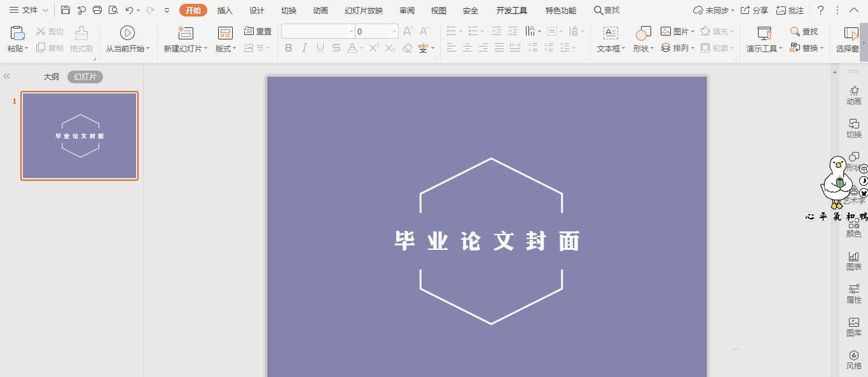Viewport: 868px width, 377px height.
Task: Click the Save icon in quick access toolbar
Action: tap(65, 10)
